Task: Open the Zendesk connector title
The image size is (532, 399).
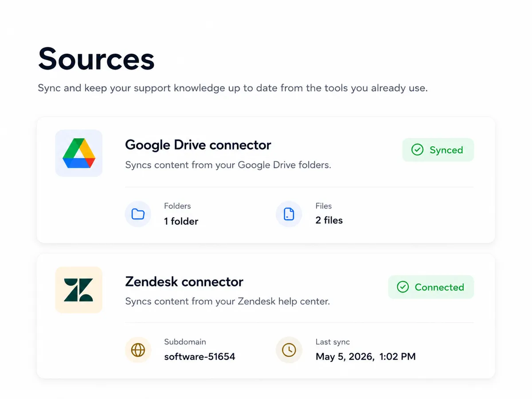Action: click(184, 282)
